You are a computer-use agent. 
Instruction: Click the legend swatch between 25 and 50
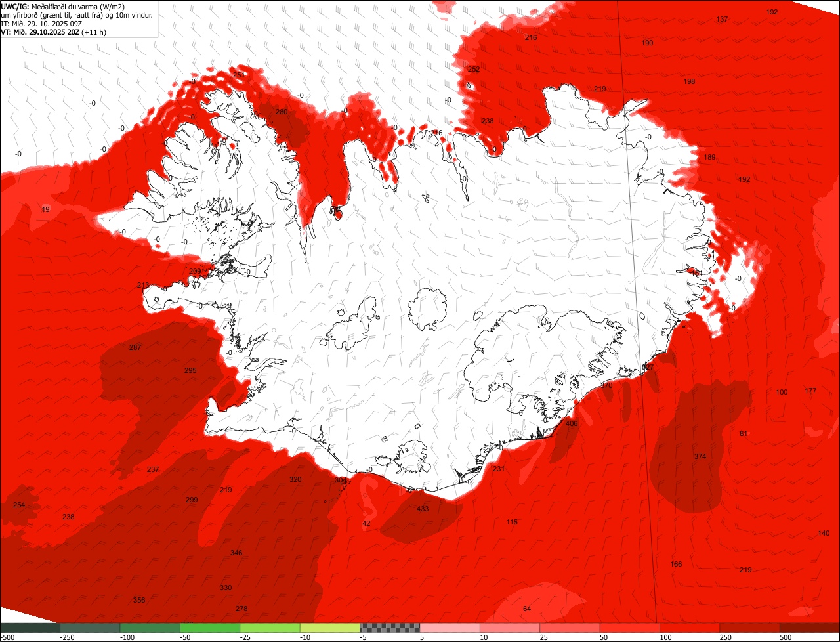point(570,628)
